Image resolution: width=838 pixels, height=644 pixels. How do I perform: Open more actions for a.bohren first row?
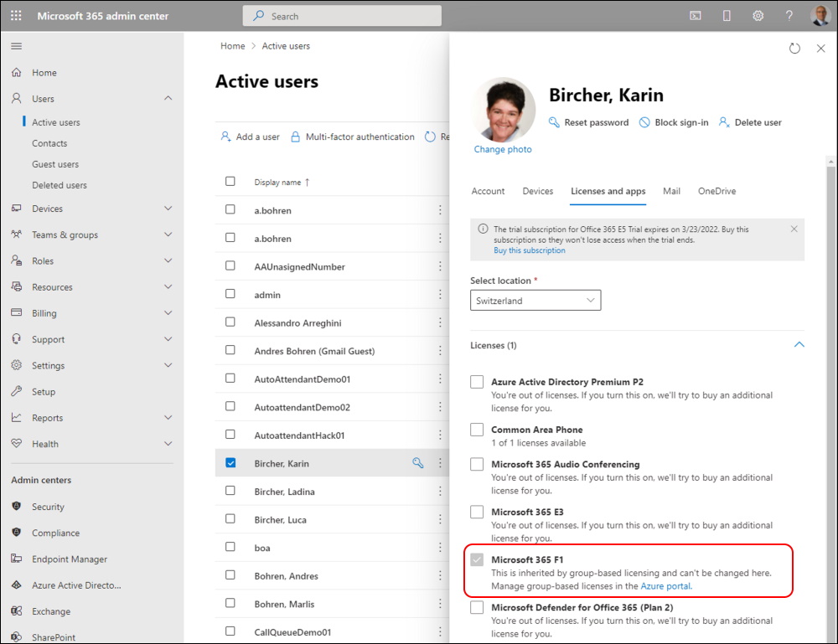click(440, 210)
